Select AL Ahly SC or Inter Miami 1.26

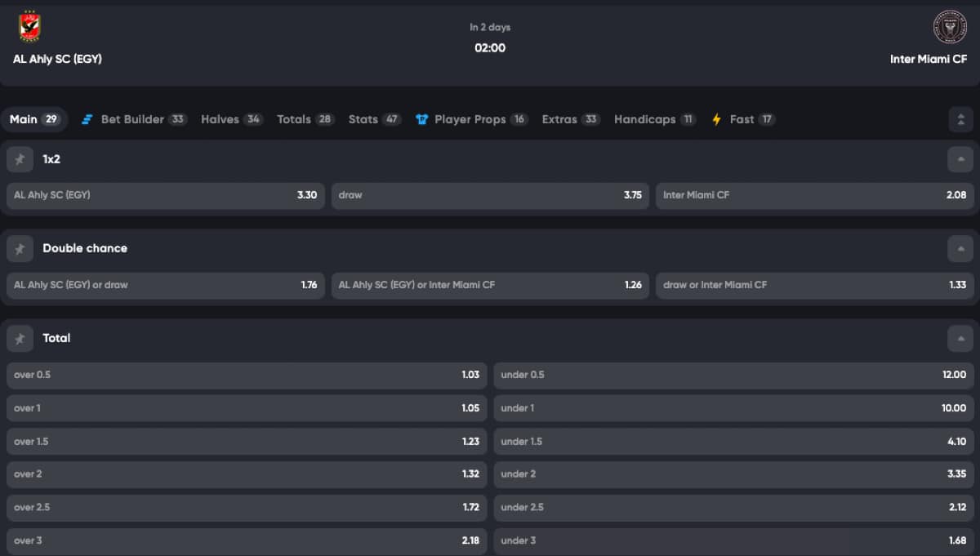(490, 285)
